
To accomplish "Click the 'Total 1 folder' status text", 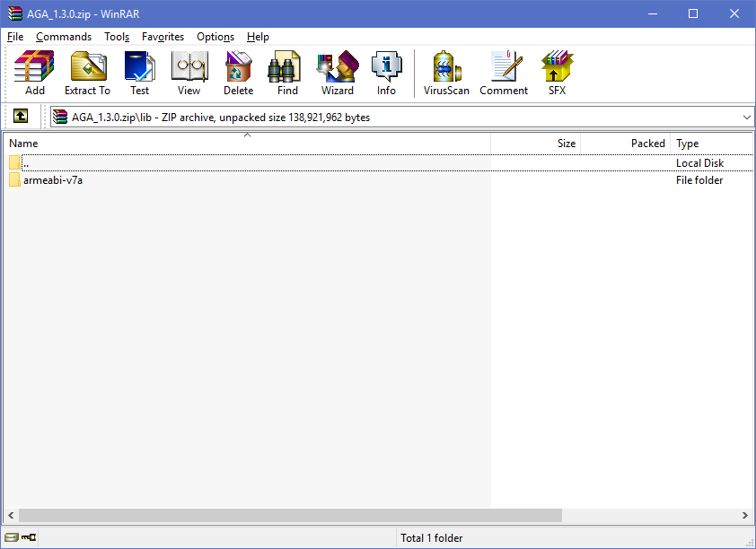I will (x=432, y=538).
